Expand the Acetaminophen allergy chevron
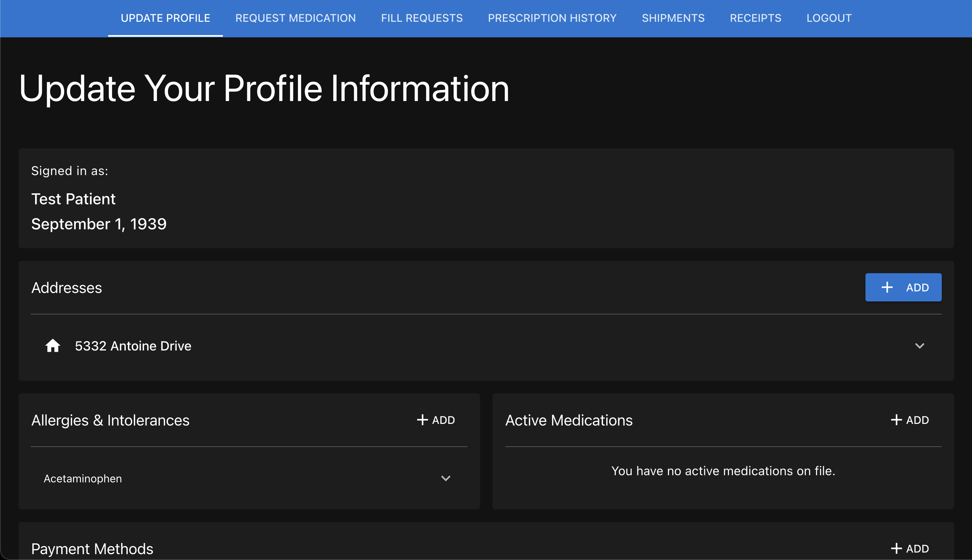This screenshot has height=560, width=972. point(445,478)
